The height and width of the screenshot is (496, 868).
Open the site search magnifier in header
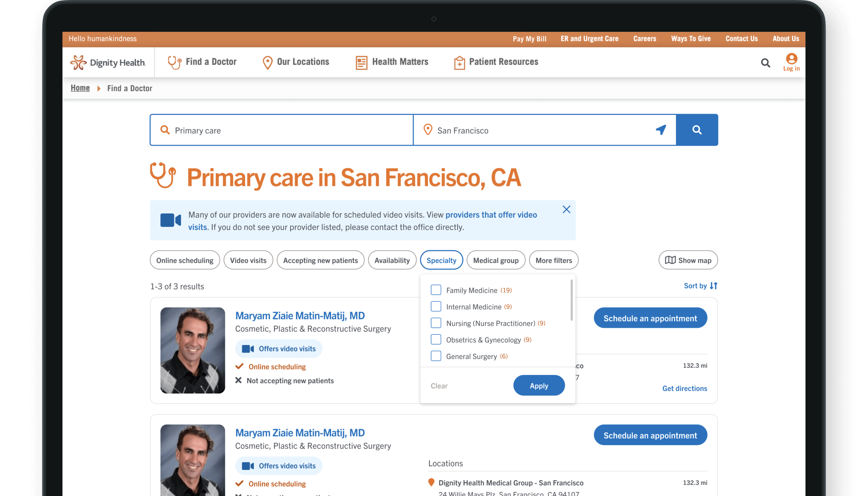(765, 63)
